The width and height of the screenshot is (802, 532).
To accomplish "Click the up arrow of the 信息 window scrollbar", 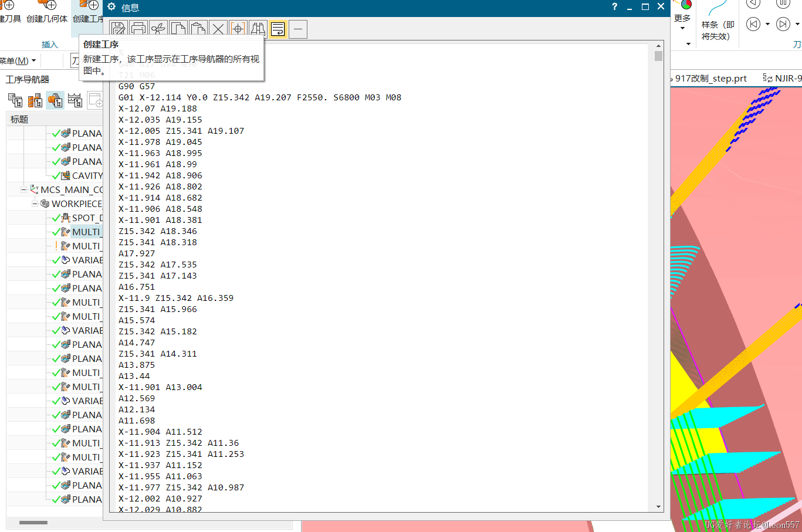I will 658,46.
